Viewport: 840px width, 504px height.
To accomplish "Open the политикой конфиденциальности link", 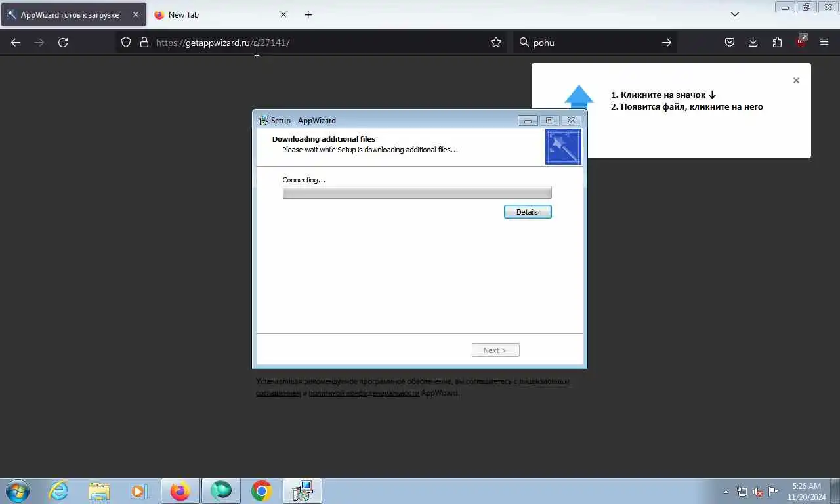I will click(x=364, y=393).
